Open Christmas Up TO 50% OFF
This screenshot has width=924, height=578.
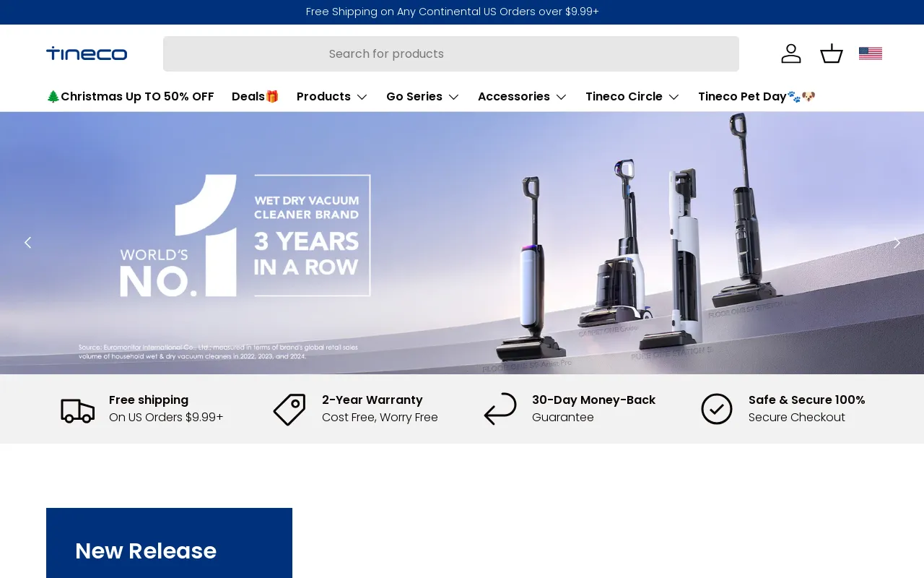[130, 97]
